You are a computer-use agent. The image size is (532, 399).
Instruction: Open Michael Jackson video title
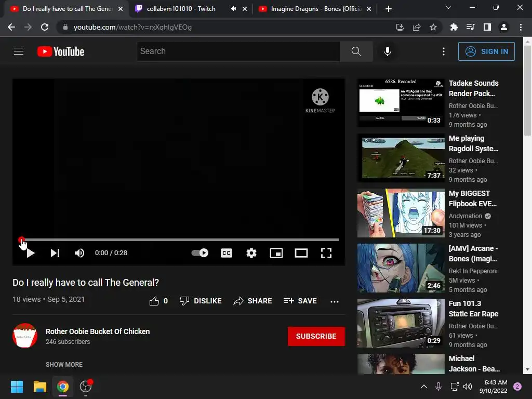pyautogui.click(x=474, y=364)
